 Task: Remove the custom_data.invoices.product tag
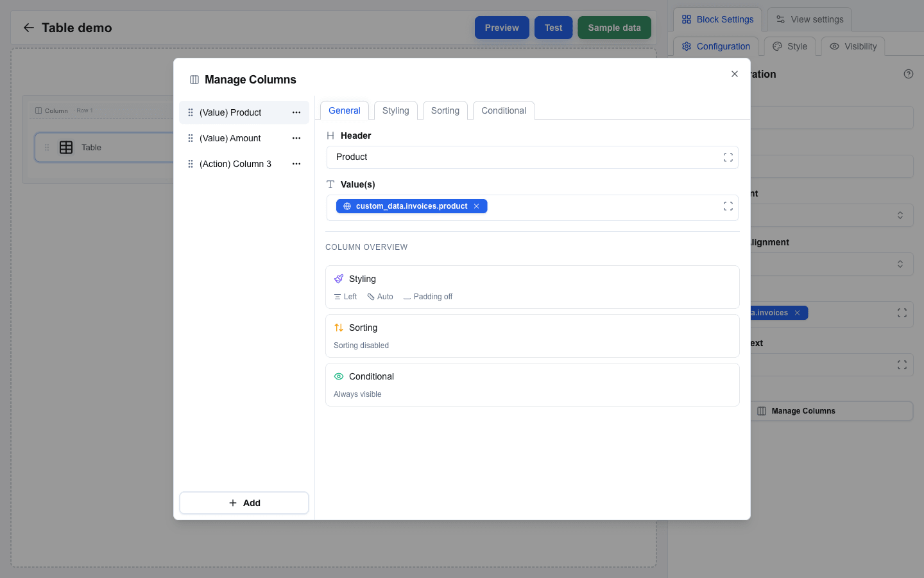pos(477,206)
